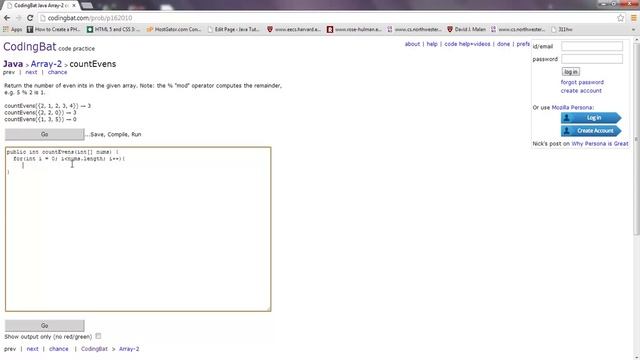Viewport: 640px width, 360px height.
Task: Open the David J. Malan bookmark
Action: coord(467,29)
